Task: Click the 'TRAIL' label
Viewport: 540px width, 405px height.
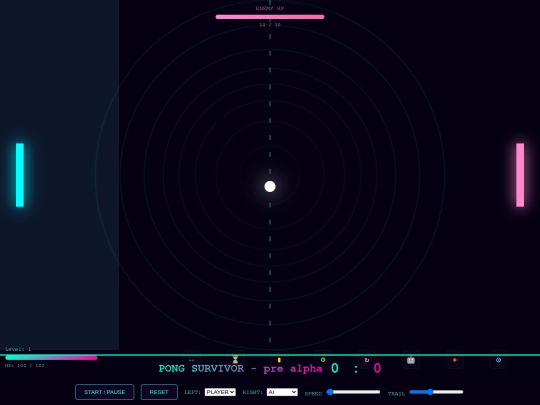Action: coord(396,394)
